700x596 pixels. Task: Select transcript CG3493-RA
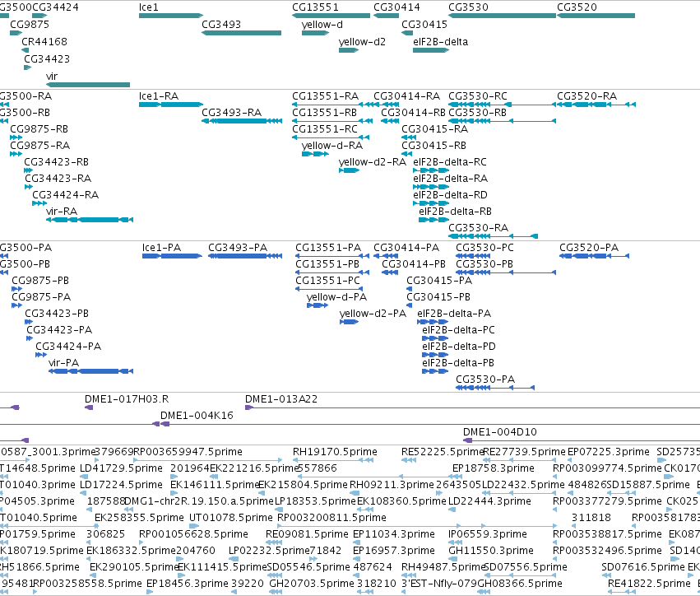pos(231,113)
